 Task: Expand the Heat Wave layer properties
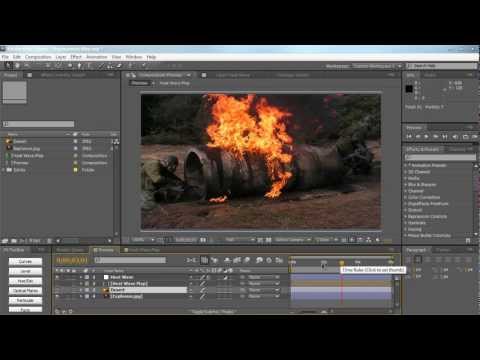point(81,277)
